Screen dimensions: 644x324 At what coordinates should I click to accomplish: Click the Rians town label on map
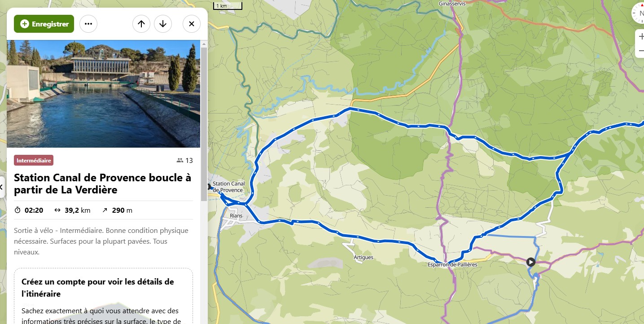[236, 216]
